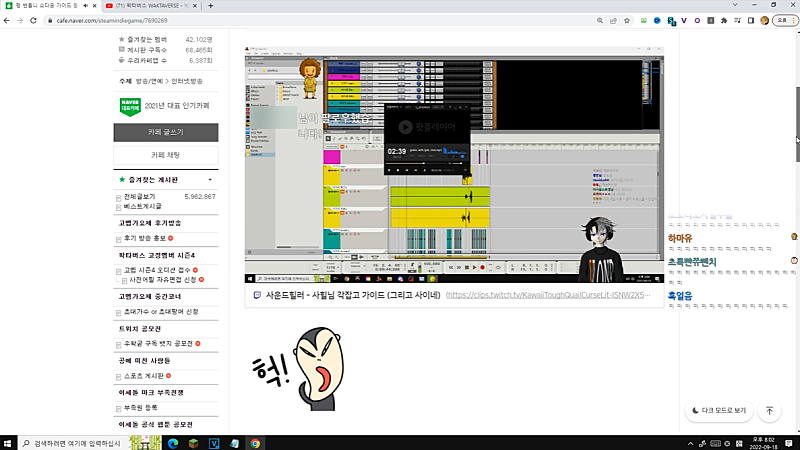Click the 헉! sticker image
This screenshot has height=450, width=800.
[x=298, y=369]
